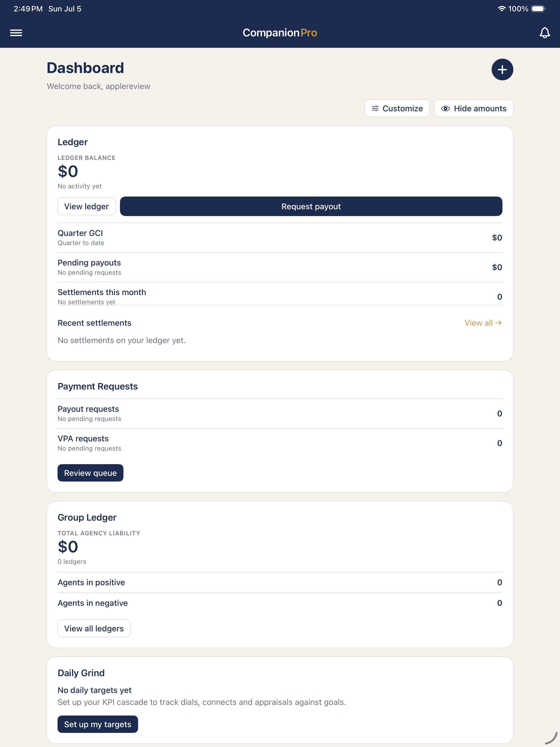Screen dimensions: 560x747
Task: Tap the Wi-Fi status icon
Action: [x=502, y=9]
